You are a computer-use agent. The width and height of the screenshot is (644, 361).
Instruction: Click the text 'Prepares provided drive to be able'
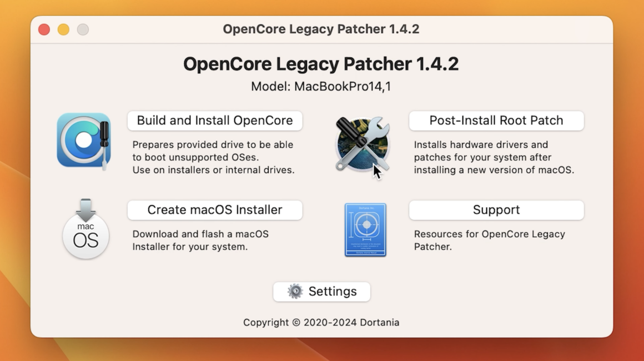213,144
